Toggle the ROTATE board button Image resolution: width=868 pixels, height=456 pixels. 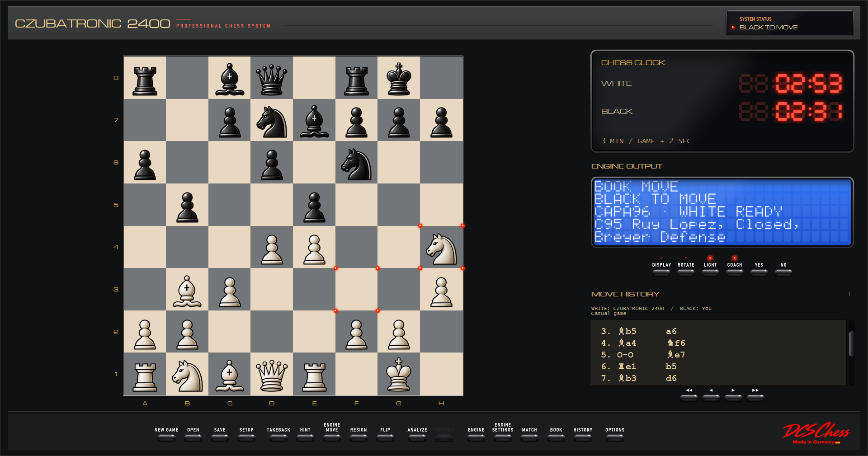point(686,272)
